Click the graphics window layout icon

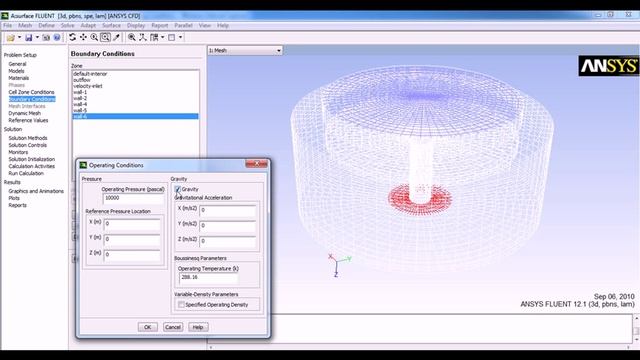[172, 37]
